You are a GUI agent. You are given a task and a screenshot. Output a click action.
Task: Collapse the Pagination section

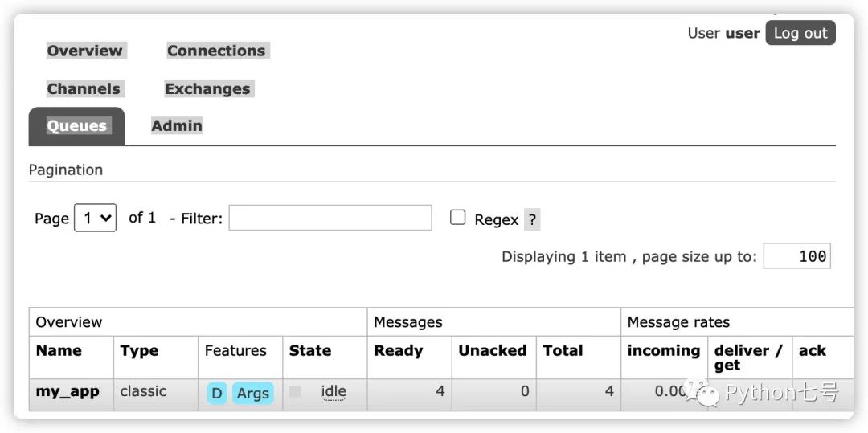click(66, 170)
